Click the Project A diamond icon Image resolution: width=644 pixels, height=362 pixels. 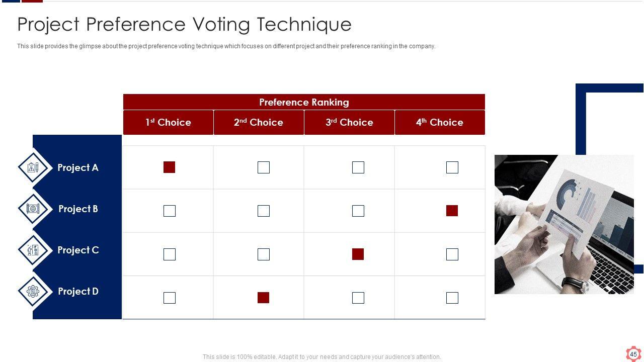33,167
